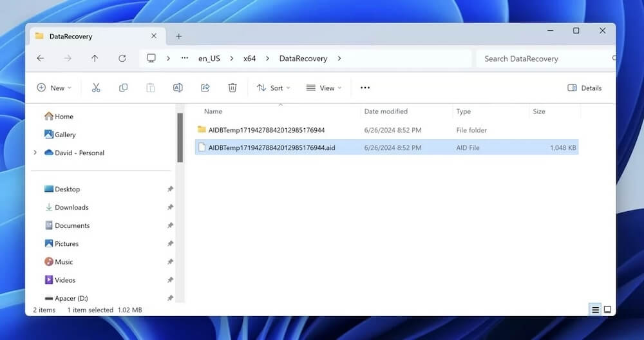Click the Paste clipboard icon
This screenshot has width=644, height=340.
(150, 88)
